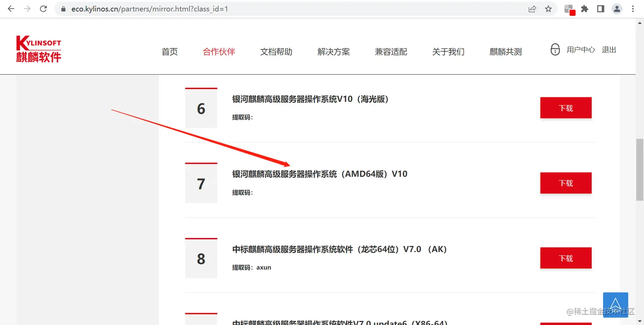This screenshot has width=644, height=325.
Task: Open the Chrome profile avatar
Action: [x=617, y=9]
